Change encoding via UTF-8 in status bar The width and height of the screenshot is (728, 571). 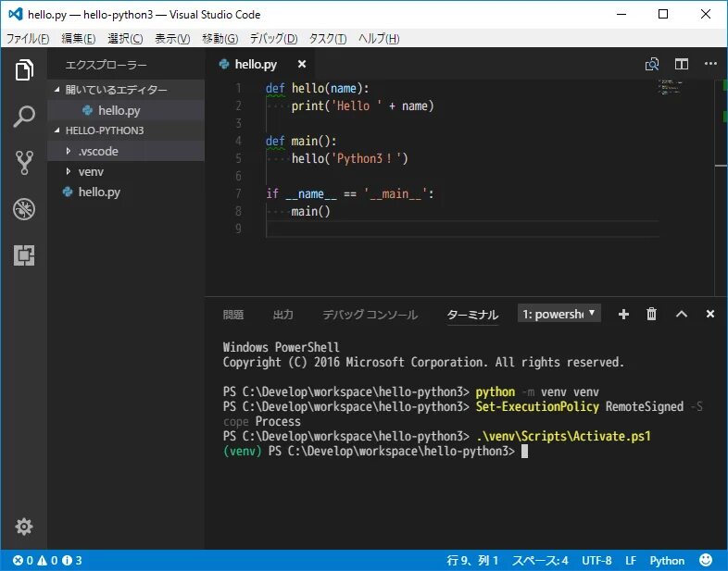596,560
